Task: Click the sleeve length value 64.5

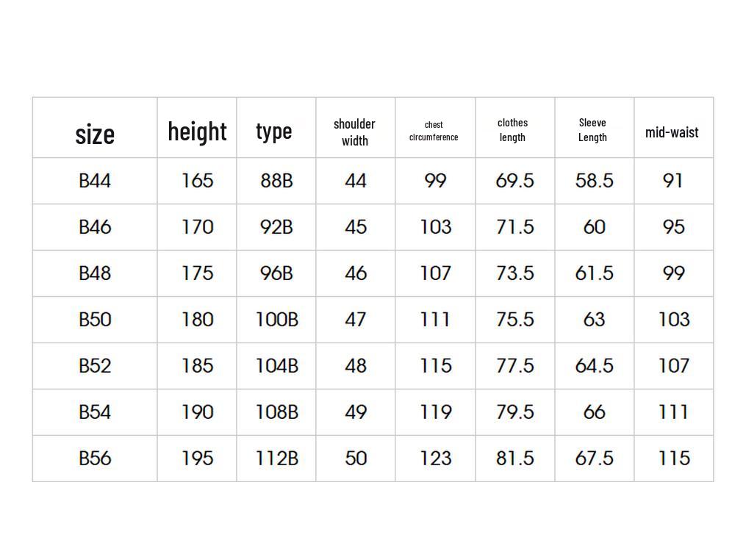Action: [x=594, y=366]
